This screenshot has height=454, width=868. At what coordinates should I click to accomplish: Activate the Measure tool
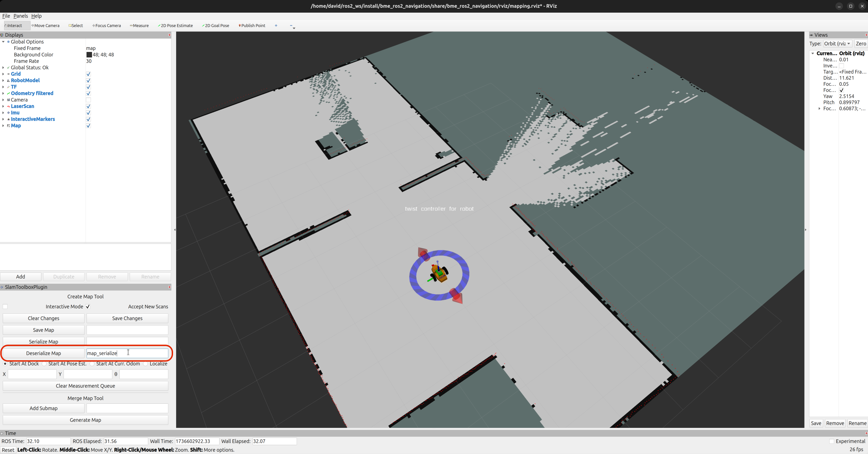click(139, 25)
